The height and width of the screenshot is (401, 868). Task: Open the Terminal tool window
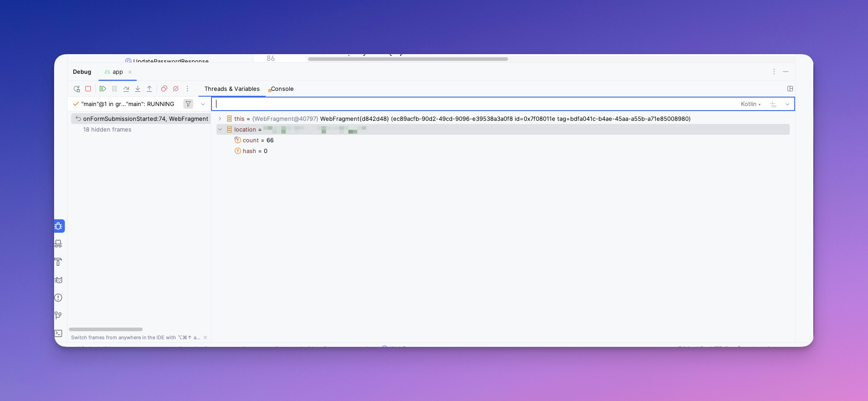click(58, 333)
